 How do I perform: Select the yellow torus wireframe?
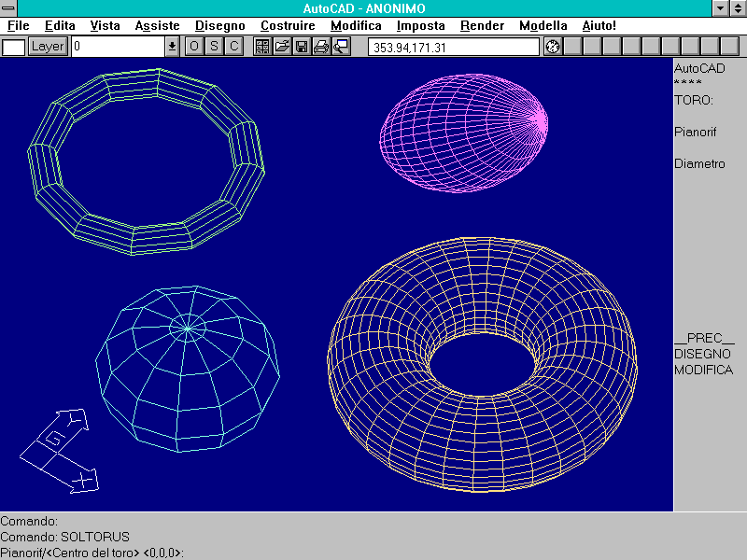tap(482, 364)
